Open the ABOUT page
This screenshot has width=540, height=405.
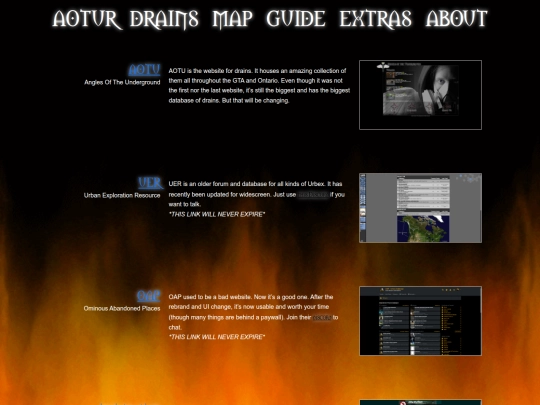[457, 19]
